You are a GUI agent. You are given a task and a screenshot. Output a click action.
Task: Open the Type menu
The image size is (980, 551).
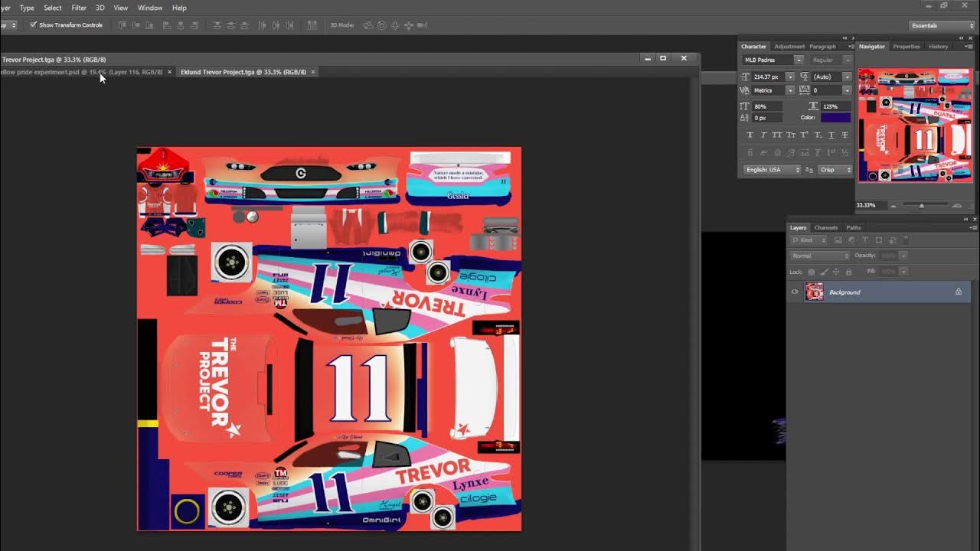point(27,8)
